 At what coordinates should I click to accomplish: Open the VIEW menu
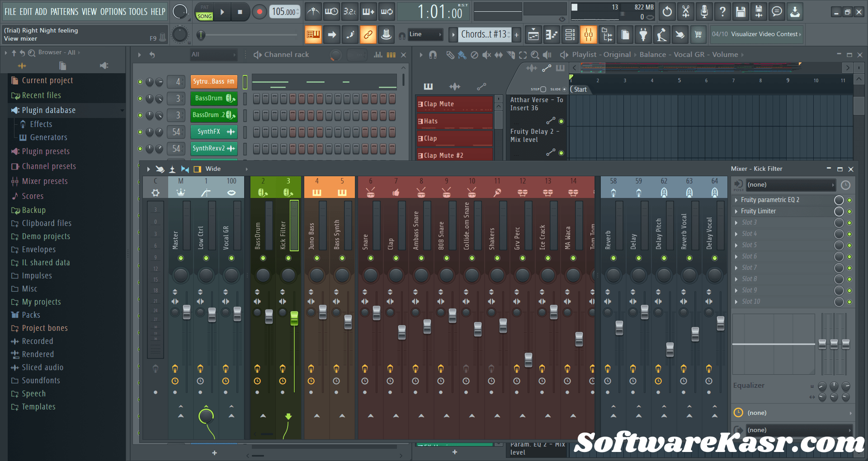point(89,12)
